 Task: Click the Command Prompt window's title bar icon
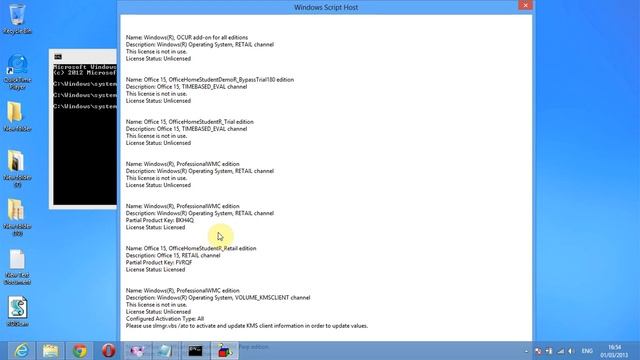click(58, 57)
